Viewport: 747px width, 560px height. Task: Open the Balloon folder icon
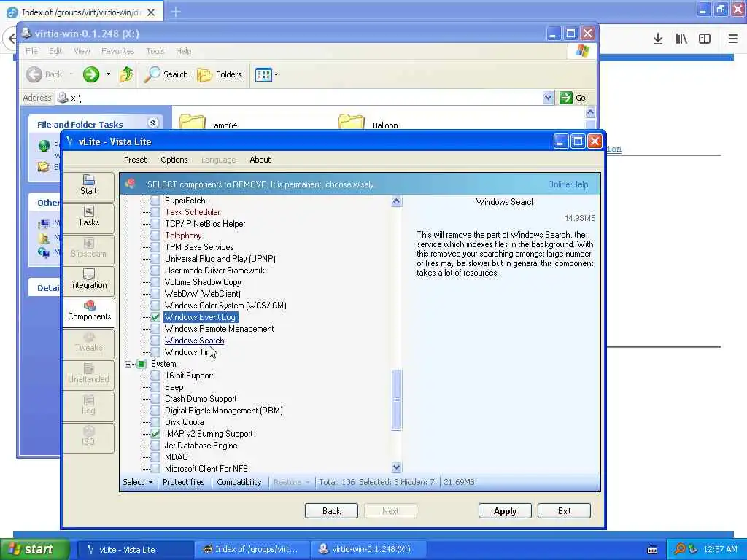[x=352, y=122]
